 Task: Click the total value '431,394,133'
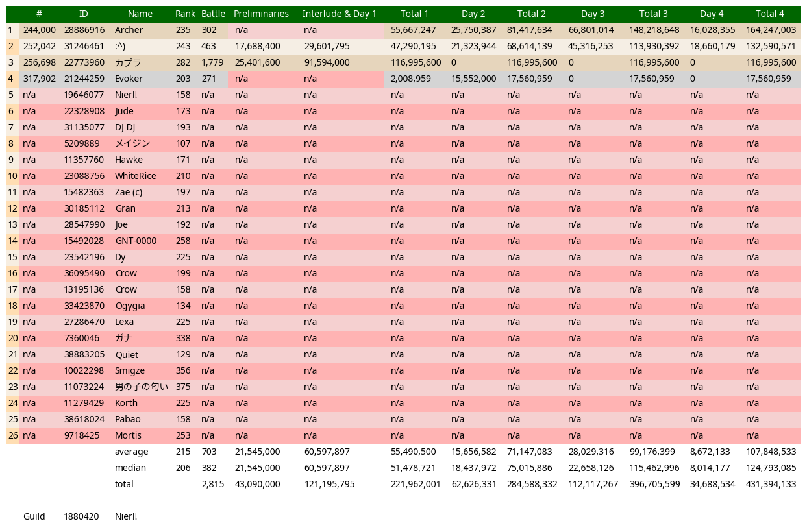point(771,484)
